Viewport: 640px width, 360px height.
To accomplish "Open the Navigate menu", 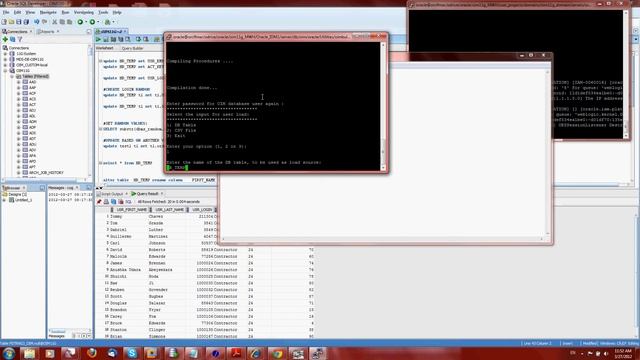I will tap(48, 13).
